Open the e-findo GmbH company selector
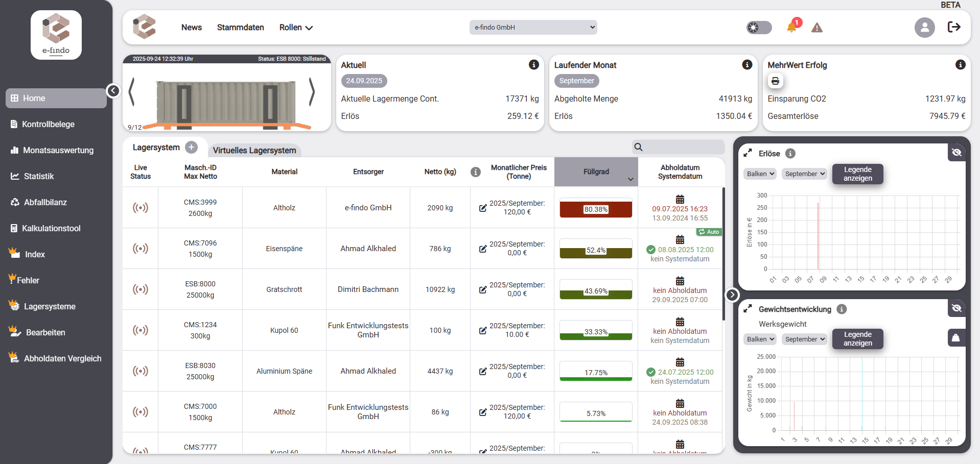The width and height of the screenshot is (980, 464). tap(533, 27)
